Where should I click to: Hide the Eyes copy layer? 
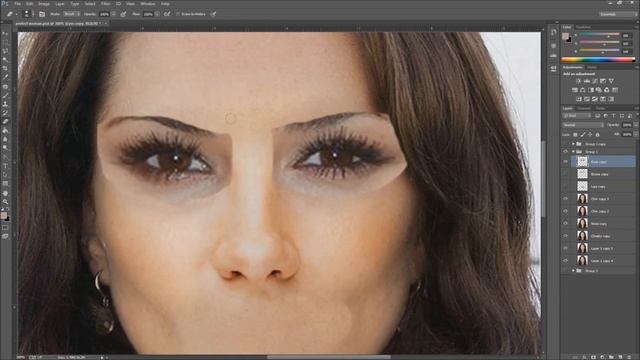point(565,162)
